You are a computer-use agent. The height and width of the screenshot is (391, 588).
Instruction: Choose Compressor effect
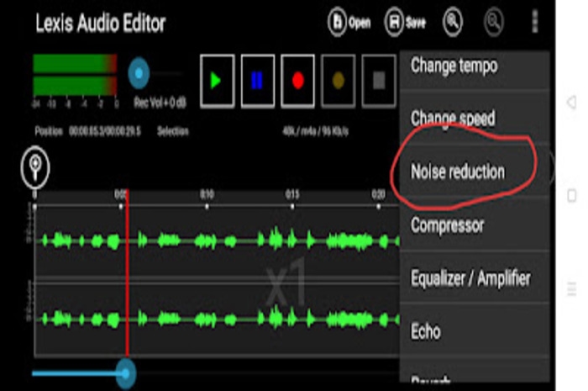475,225
